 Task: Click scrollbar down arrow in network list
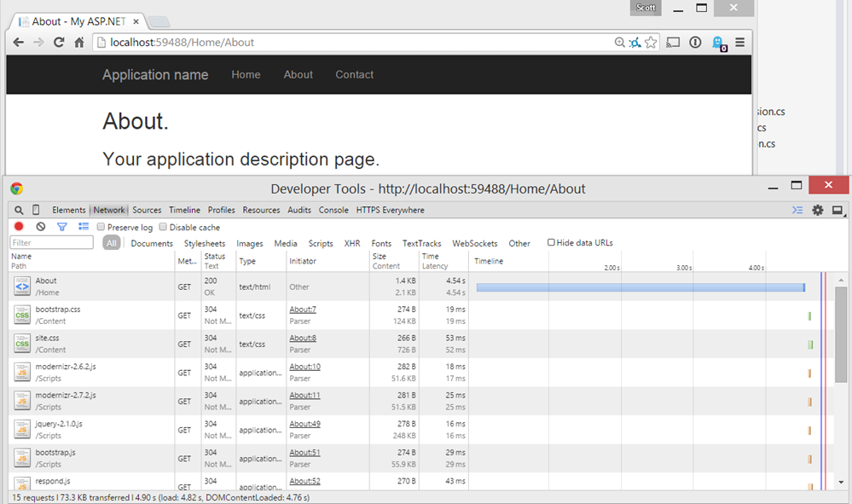point(841,483)
